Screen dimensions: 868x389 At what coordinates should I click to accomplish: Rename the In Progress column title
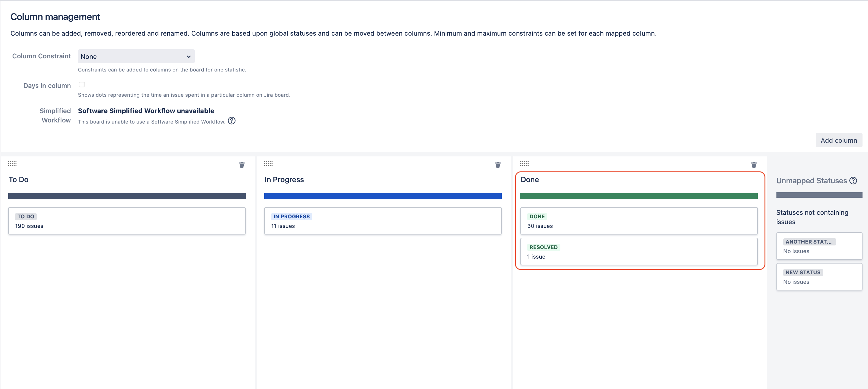click(284, 180)
